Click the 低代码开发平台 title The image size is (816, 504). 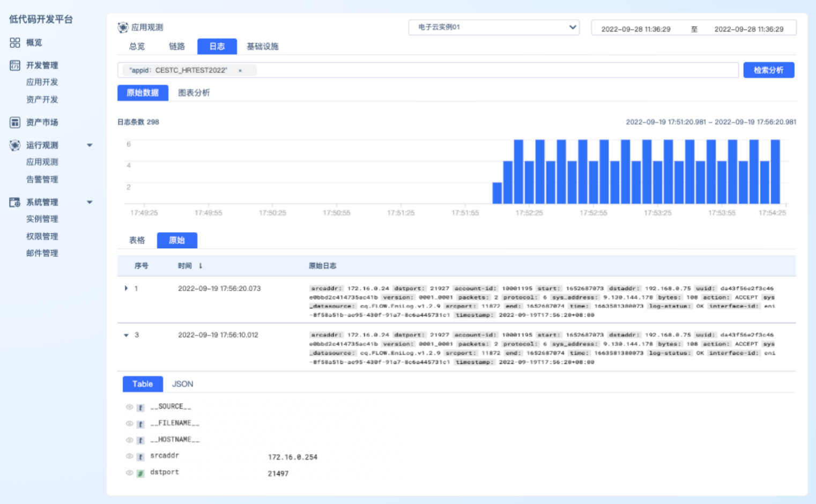41,19
